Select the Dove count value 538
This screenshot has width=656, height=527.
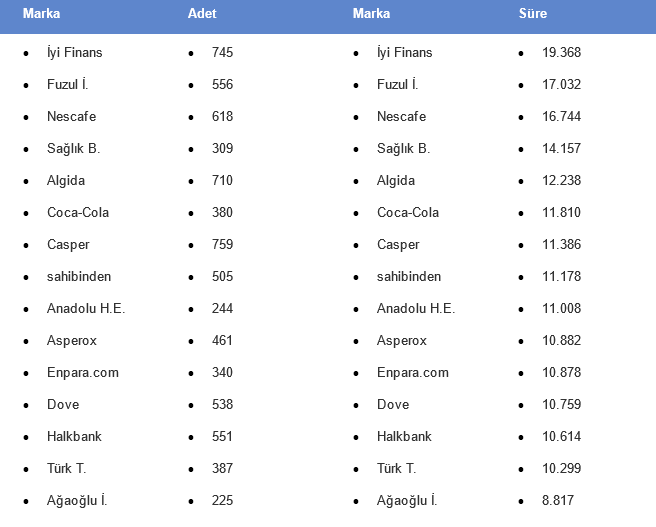click(222, 404)
